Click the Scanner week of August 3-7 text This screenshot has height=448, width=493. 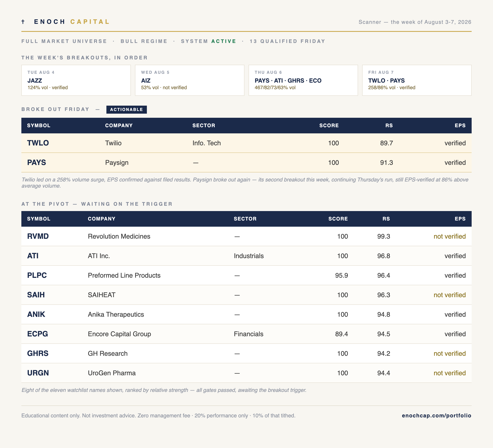[415, 22]
